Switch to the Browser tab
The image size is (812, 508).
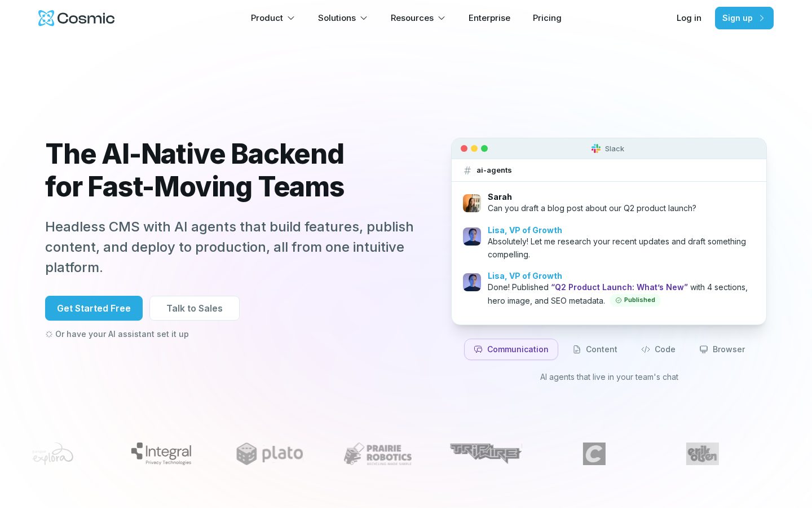[x=722, y=349]
